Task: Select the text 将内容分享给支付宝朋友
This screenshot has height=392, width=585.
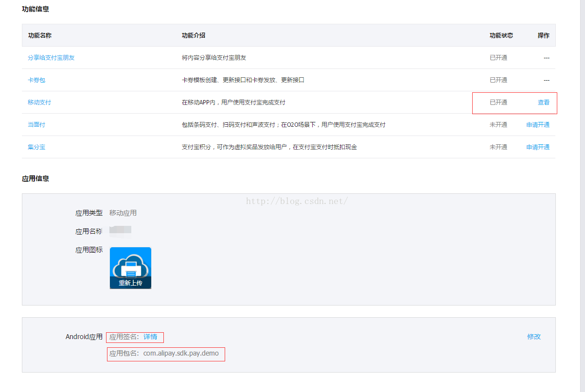Action: click(214, 57)
